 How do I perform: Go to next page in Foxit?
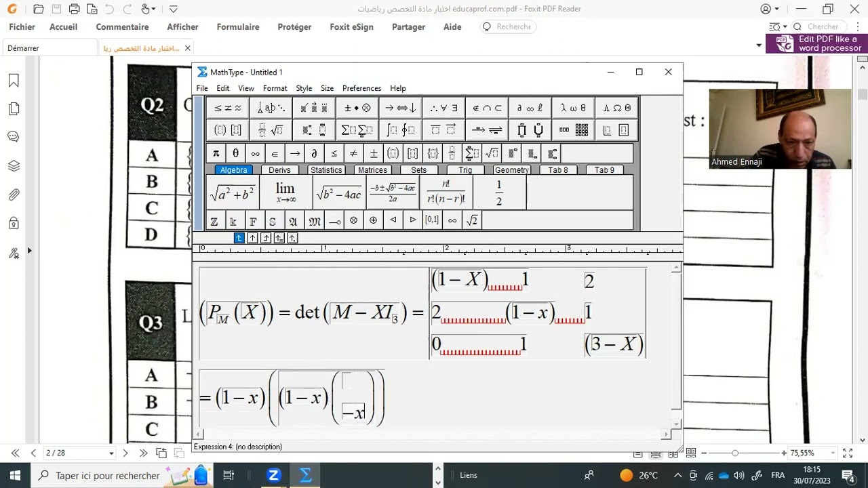(125, 453)
